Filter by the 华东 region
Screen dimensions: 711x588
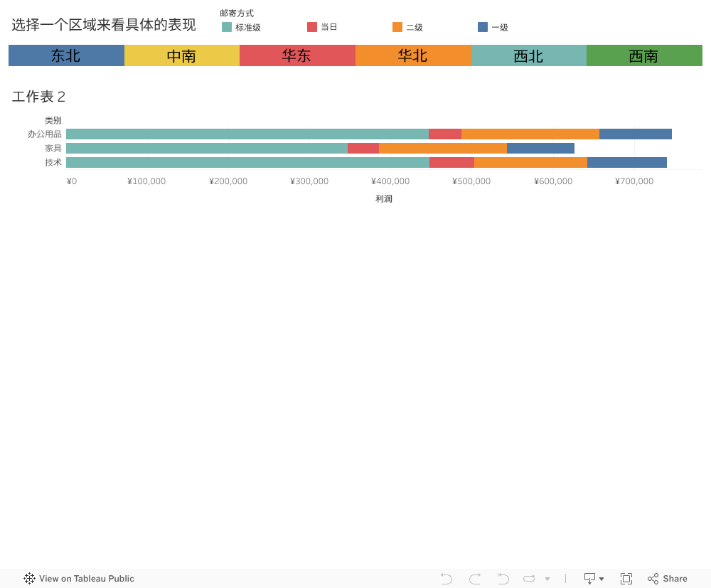point(297,55)
